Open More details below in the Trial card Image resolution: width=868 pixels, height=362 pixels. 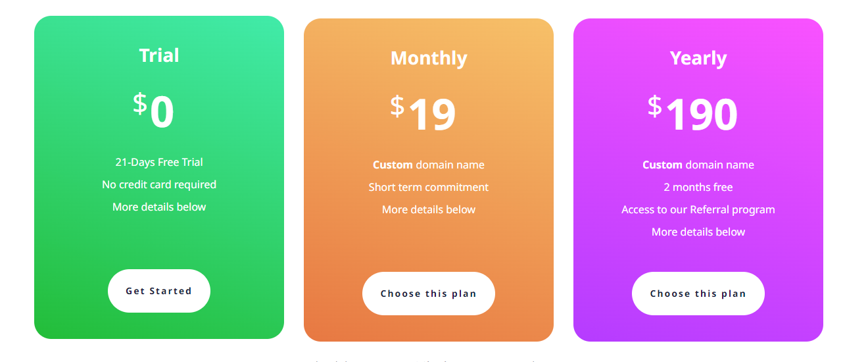159,207
